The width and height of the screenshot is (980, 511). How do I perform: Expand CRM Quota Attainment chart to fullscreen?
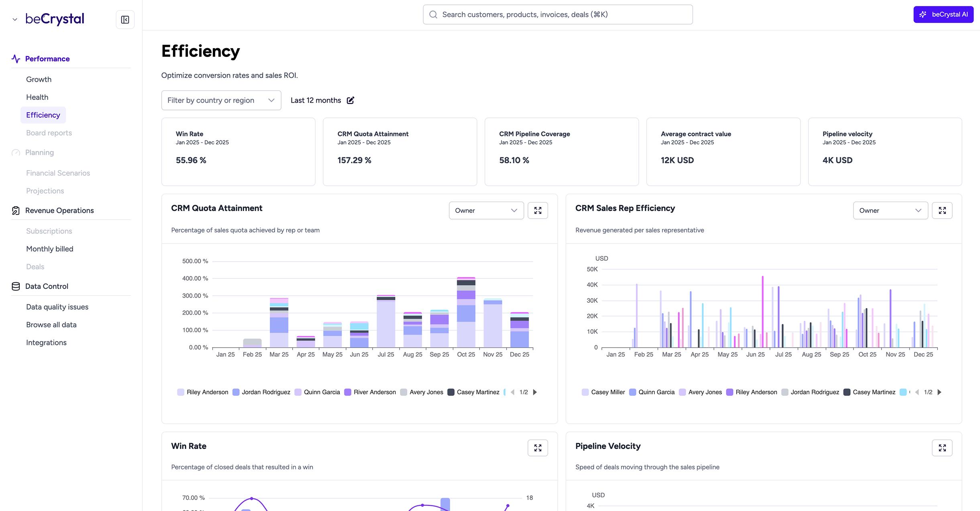tap(538, 210)
